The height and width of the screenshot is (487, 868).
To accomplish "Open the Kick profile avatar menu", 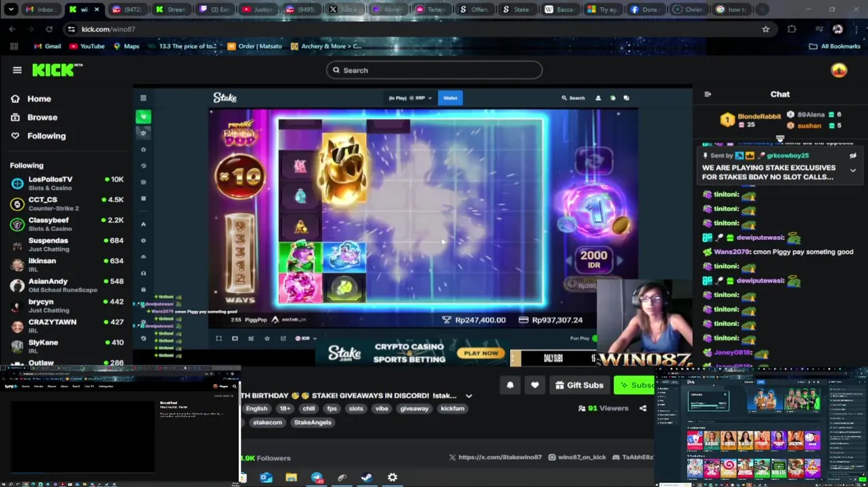I will pos(839,70).
